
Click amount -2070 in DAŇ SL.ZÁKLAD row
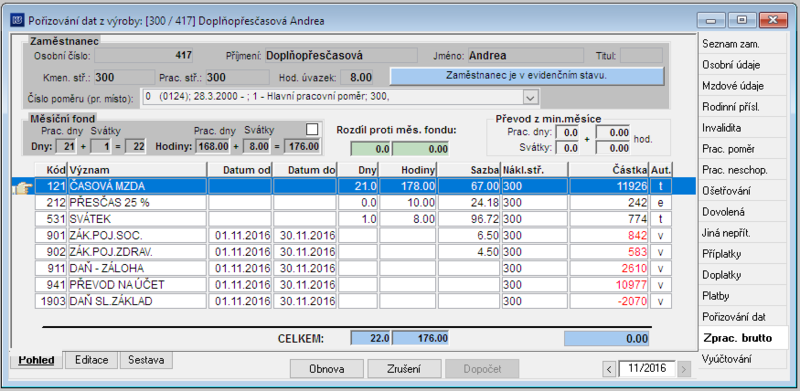pyautogui.click(x=609, y=301)
